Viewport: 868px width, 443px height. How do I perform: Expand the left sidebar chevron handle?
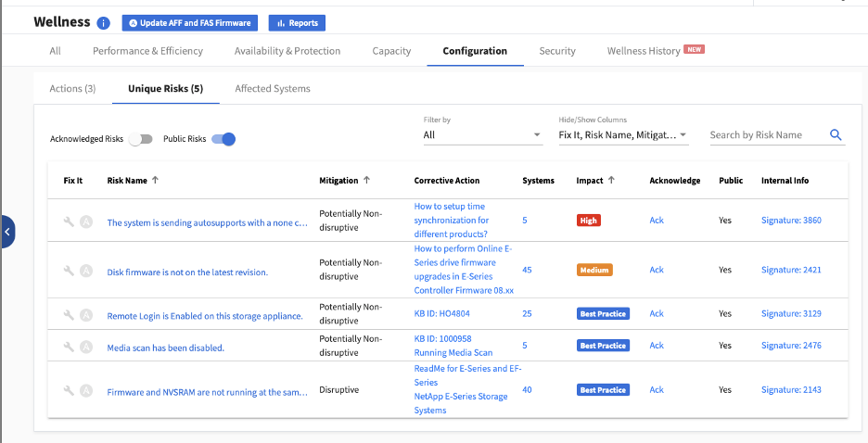click(7, 232)
